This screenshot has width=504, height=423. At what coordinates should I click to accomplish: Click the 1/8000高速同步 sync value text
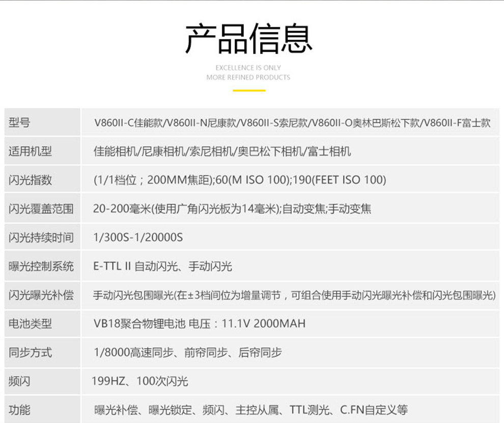coord(188,352)
